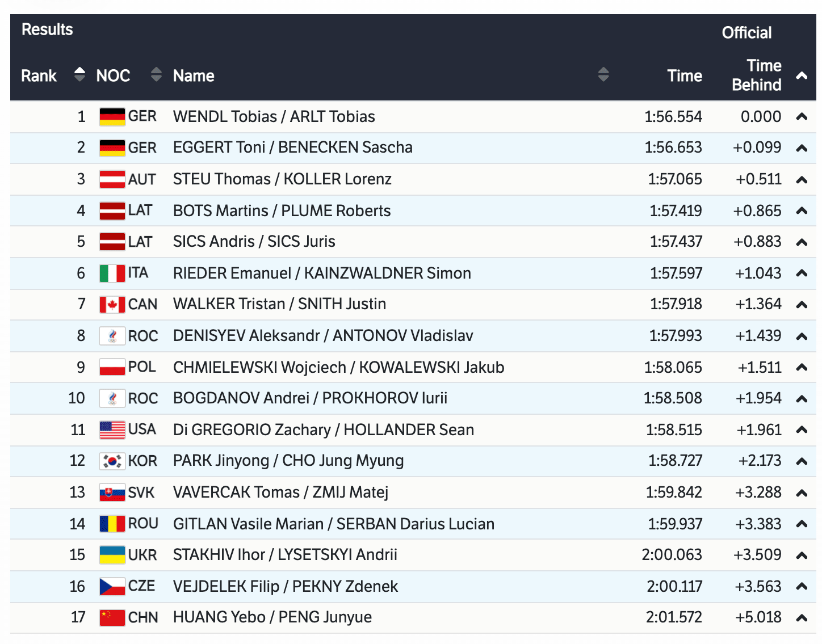Sort results by Rank column arrows

[79, 74]
